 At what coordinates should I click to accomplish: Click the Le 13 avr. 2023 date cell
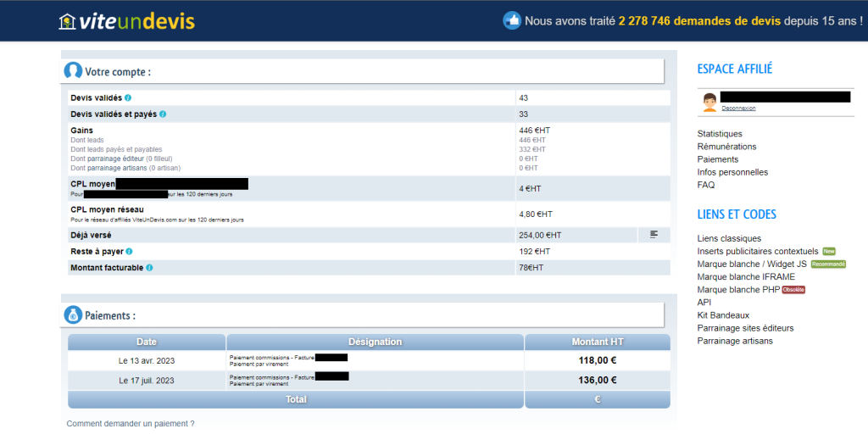[147, 361]
